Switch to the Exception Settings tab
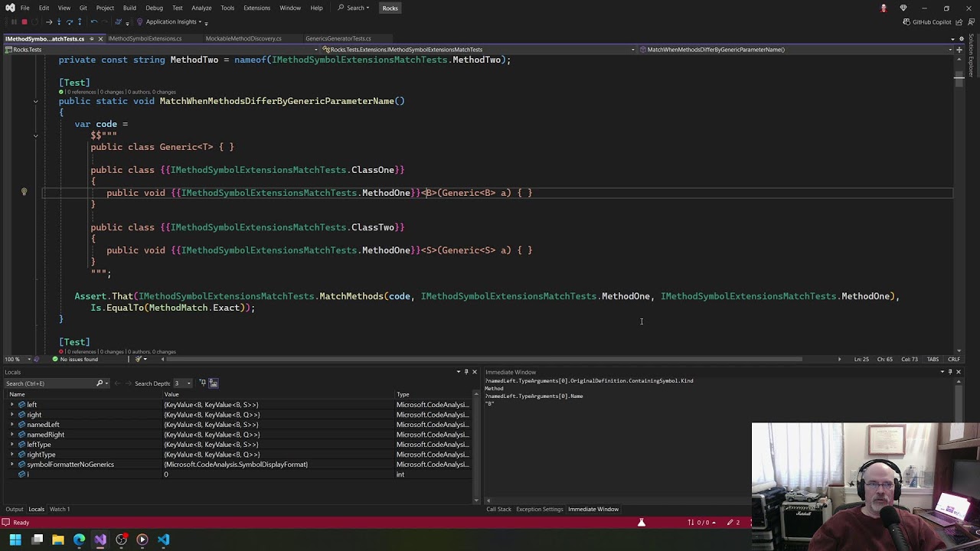 pos(540,509)
